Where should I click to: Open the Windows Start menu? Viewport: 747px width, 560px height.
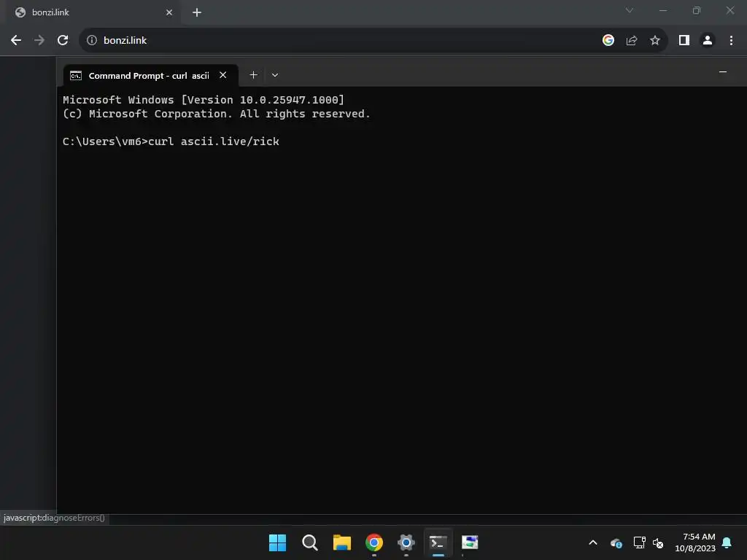coord(277,542)
